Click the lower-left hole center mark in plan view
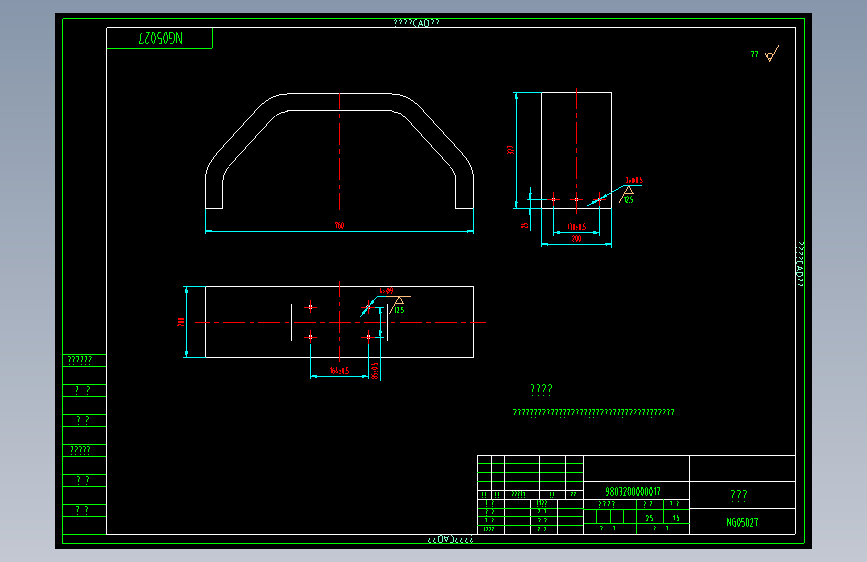 (x=310, y=337)
